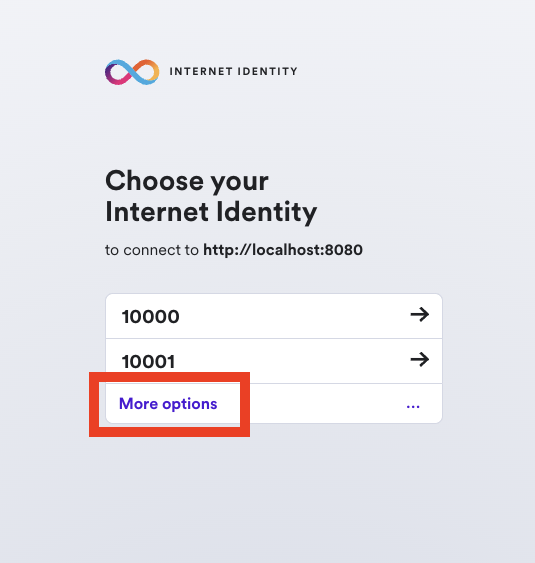Click the arrow icon beside 10001

click(x=419, y=359)
